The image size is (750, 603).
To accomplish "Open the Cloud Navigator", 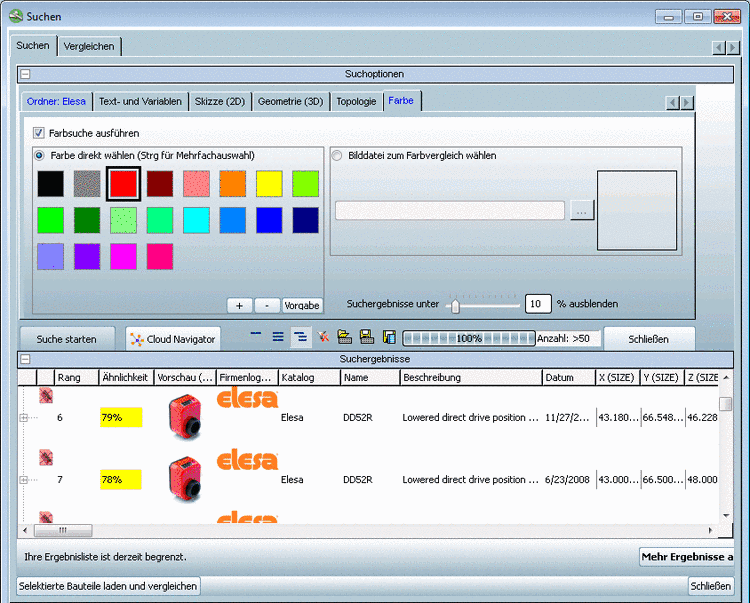I will coord(172,339).
